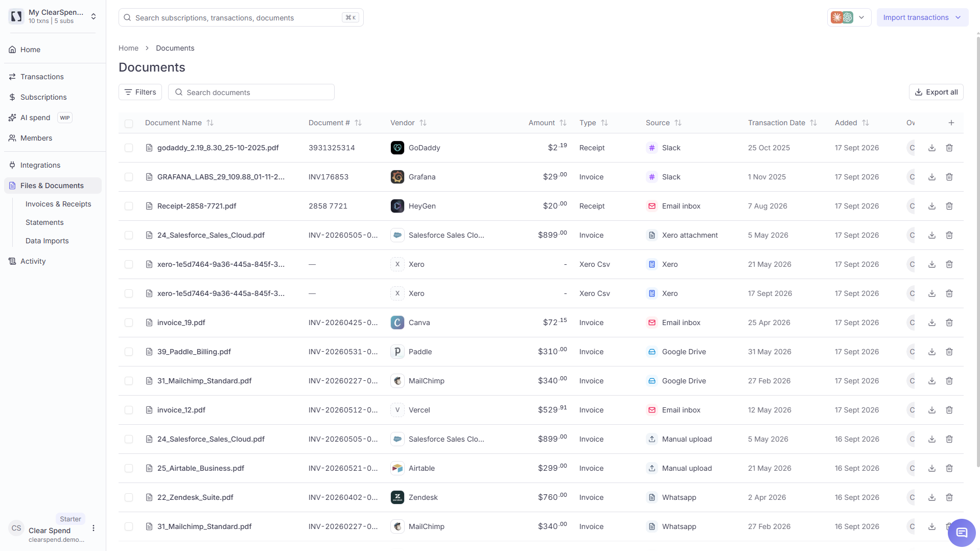Check the 39_Paddle_Billing.pdf checkbox
980x551 pixels.
coord(129,352)
